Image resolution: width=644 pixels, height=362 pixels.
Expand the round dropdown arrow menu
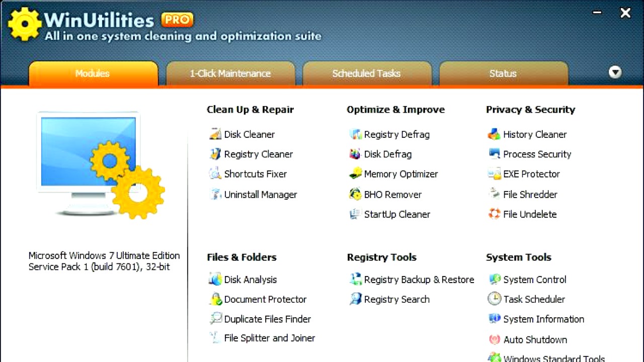tap(615, 72)
